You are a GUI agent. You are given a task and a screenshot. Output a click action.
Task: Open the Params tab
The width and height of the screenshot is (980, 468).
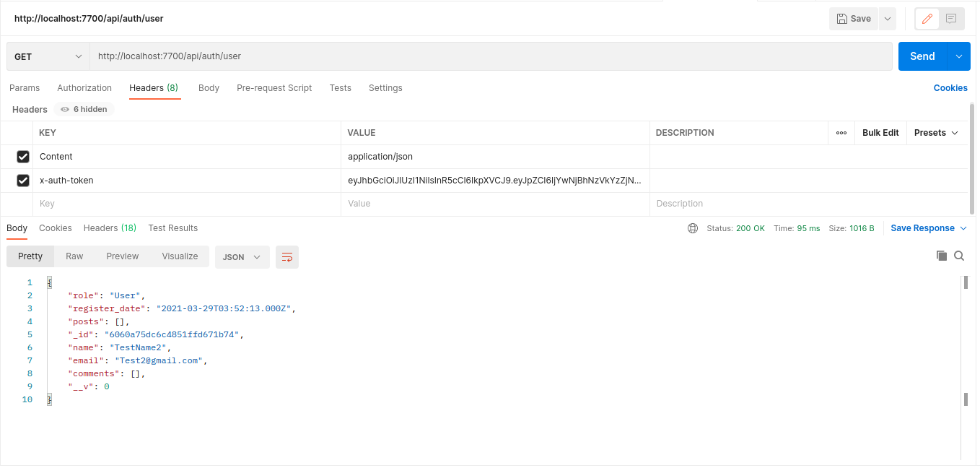point(25,88)
